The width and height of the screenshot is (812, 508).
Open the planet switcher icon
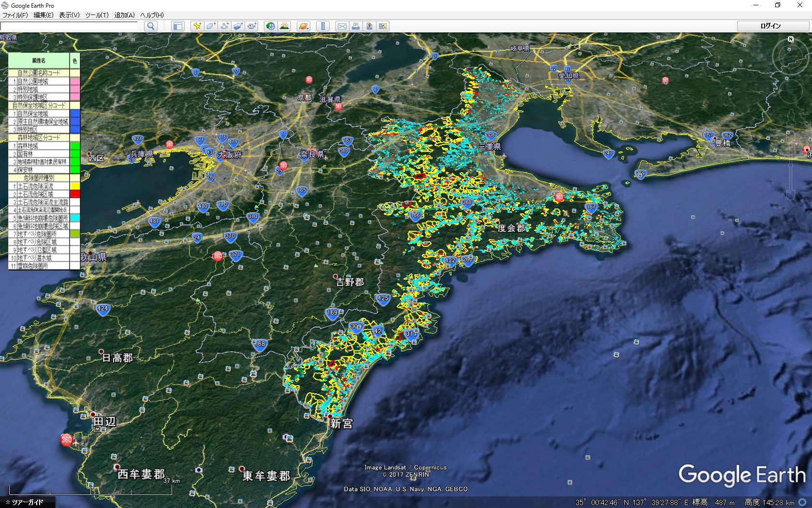(303, 26)
